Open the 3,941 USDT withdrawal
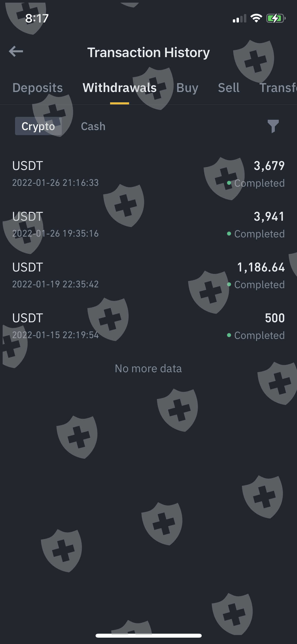 (x=148, y=225)
